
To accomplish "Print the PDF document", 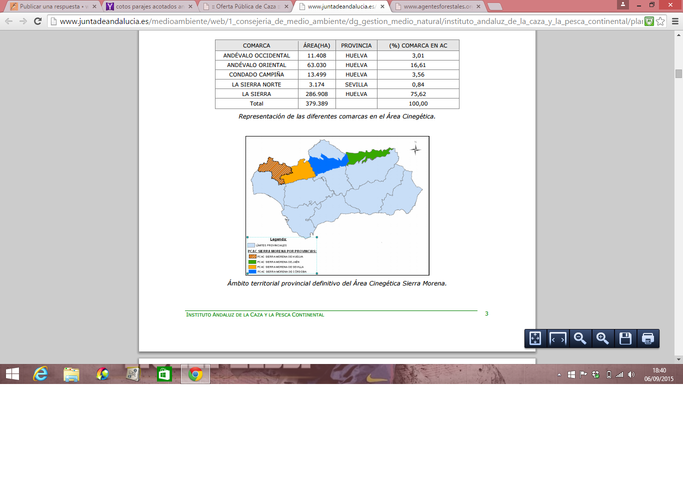I will pos(648,338).
